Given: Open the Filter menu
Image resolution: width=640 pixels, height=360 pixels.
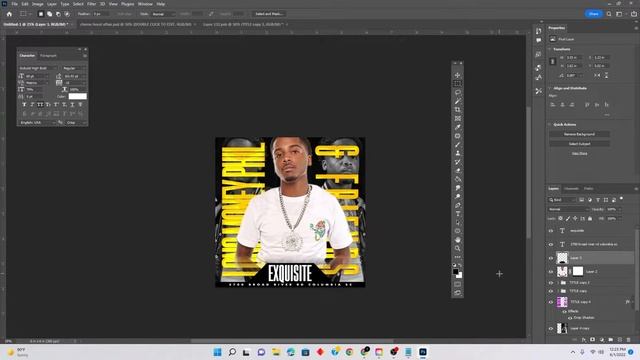Looking at the screenshot, I should pos(91,4).
